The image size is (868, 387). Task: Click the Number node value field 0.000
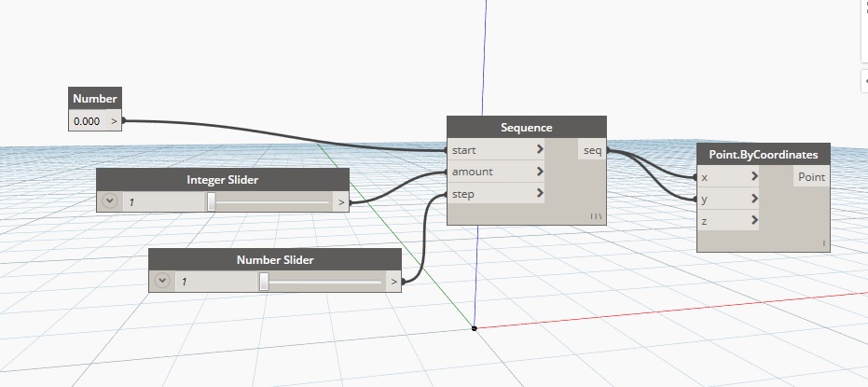[87, 121]
